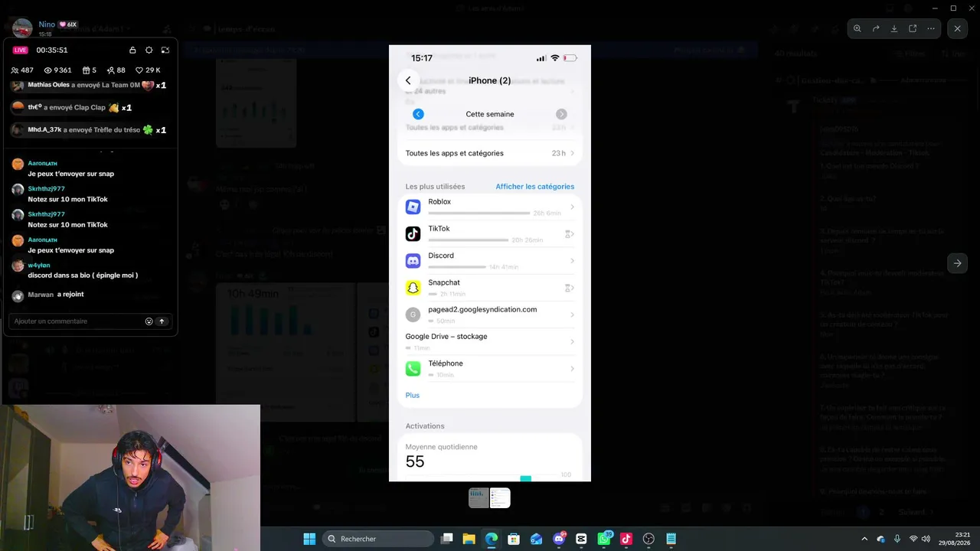
Task: Open the pagead2.googlesyndication.com row
Action: click(x=490, y=315)
